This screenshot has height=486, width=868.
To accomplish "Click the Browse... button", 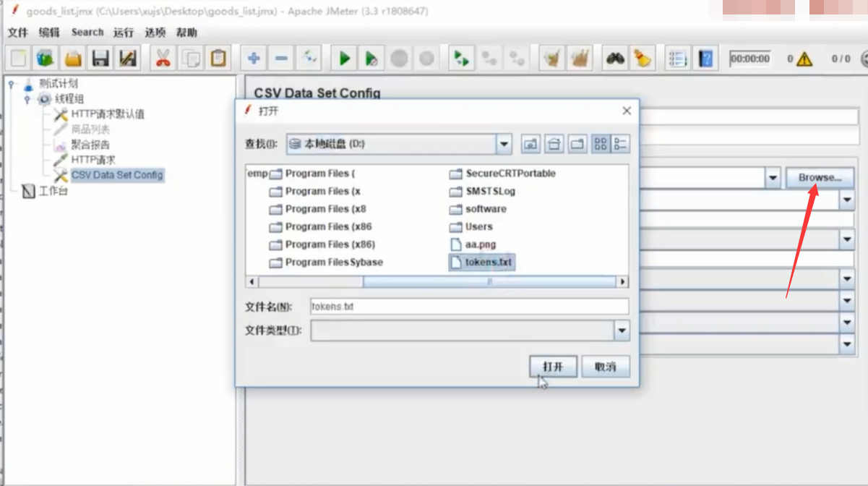I will click(x=820, y=177).
